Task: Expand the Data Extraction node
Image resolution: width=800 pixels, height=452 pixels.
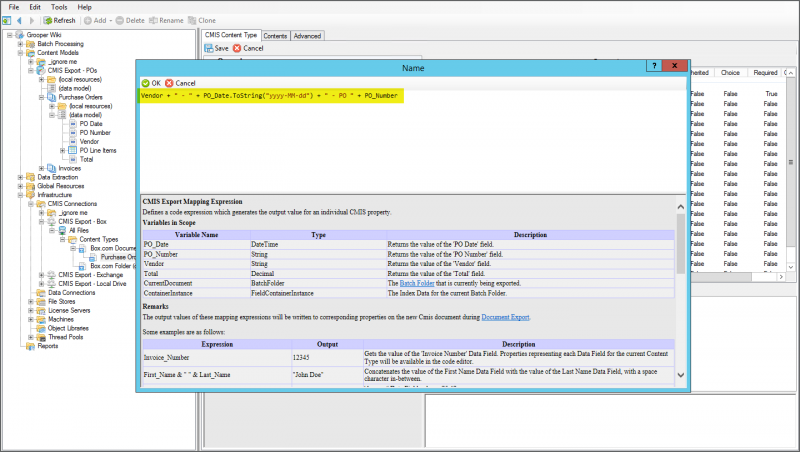Action: pyautogui.click(x=20, y=177)
